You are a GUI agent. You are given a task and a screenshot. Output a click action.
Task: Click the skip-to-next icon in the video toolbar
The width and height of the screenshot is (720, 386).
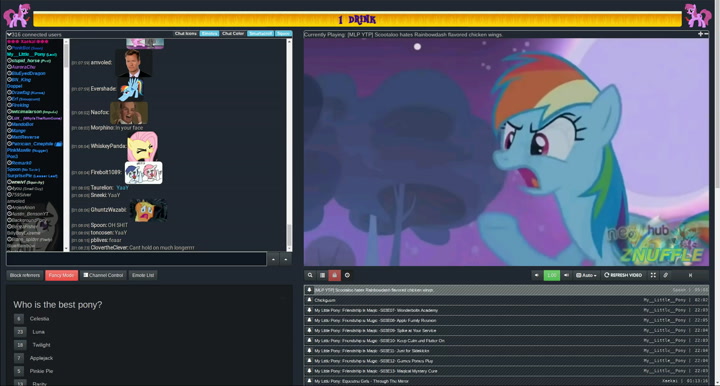[690, 275]
